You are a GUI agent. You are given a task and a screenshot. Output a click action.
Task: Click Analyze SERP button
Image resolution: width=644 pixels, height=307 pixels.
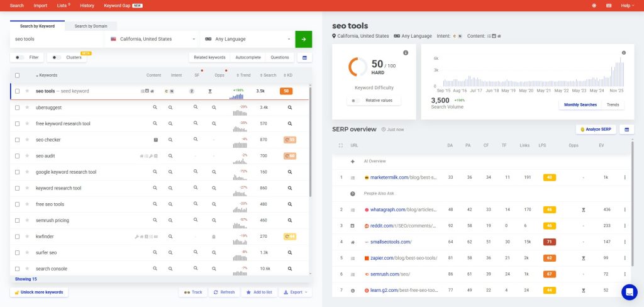click(596, 130)
